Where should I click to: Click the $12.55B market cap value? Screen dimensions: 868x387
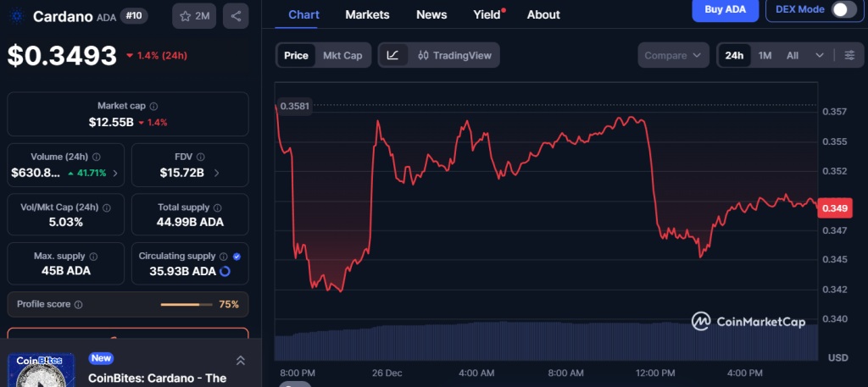pos(111,122)
